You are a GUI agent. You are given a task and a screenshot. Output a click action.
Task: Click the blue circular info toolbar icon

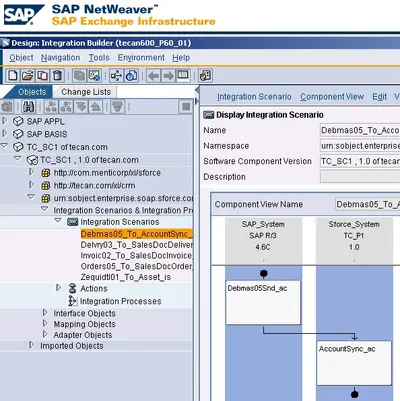pyautogui.click(x=132, y=76)
